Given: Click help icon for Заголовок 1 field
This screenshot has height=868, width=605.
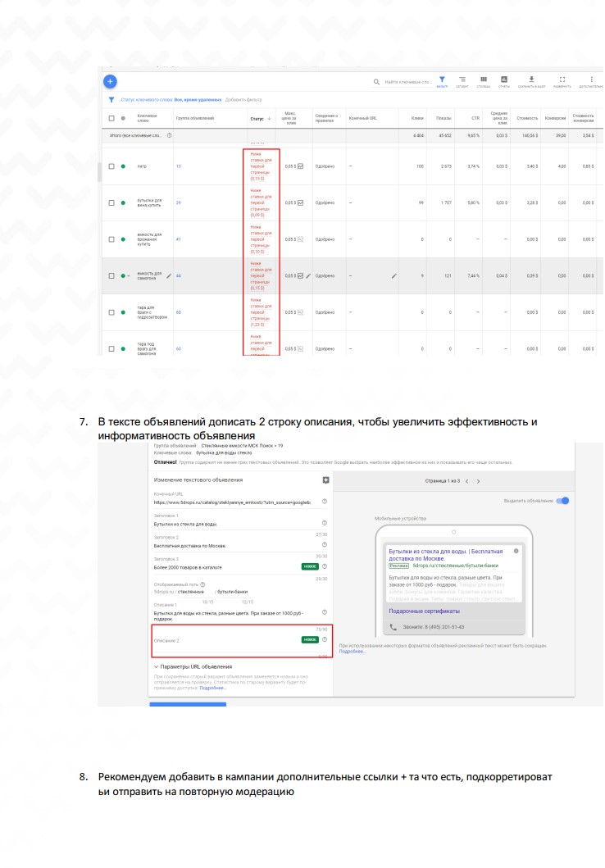Looking at the screenshot, I should tap(325, 523).
